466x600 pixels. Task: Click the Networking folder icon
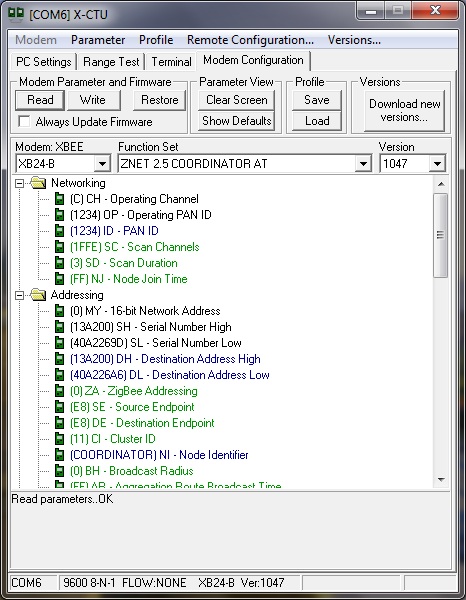pos(38,183)
